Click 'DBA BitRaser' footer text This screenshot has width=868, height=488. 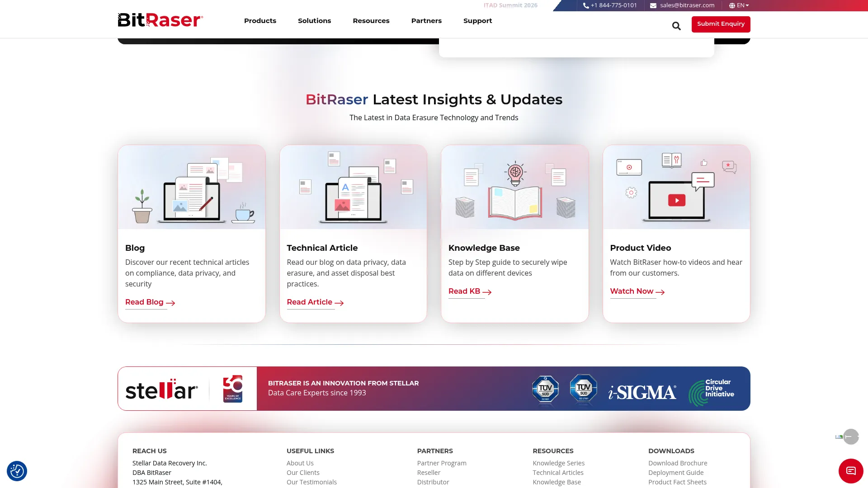152,473
